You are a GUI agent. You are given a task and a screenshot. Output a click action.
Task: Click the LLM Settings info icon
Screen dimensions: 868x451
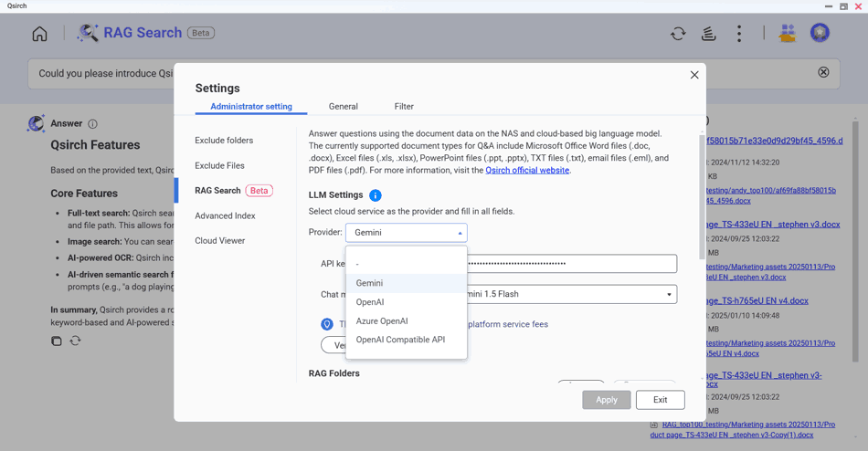point(376,195)
